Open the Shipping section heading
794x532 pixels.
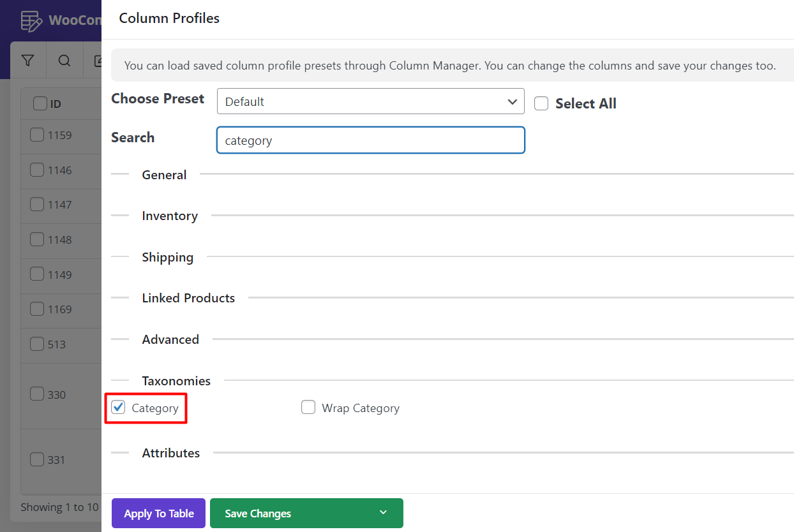(167, 257)
